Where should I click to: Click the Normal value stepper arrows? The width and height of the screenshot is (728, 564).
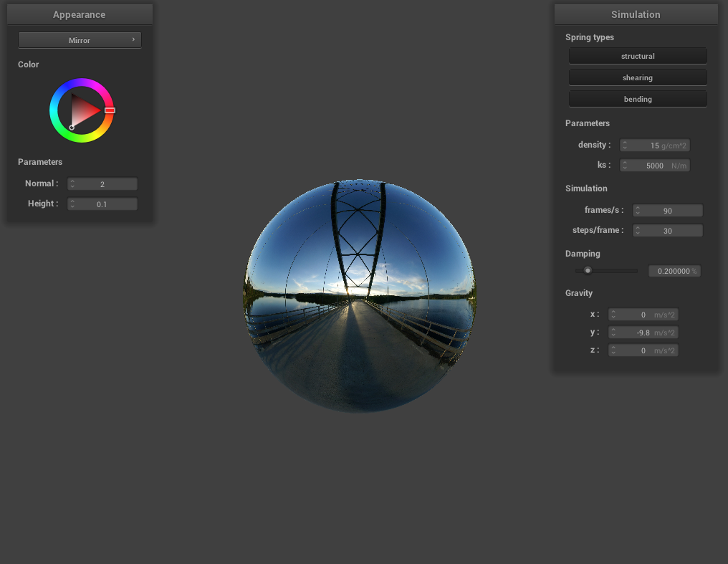click(72, 184)
